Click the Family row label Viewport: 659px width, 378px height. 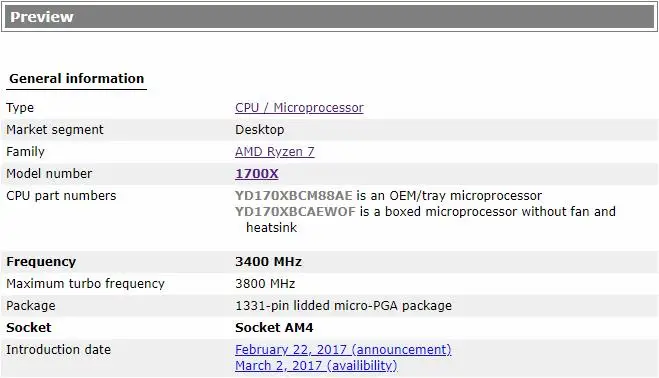point(25,151)
